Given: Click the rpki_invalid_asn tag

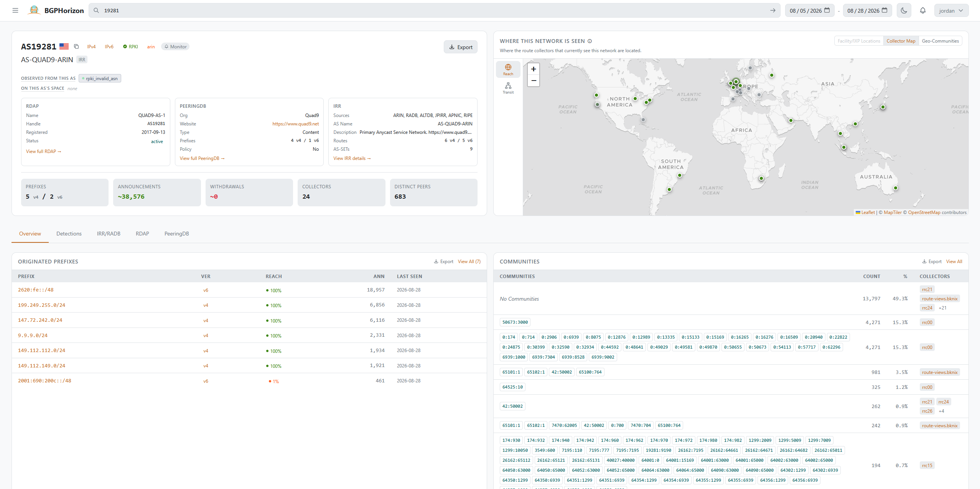Looking at the screenshot, I should tap(100, 78).
